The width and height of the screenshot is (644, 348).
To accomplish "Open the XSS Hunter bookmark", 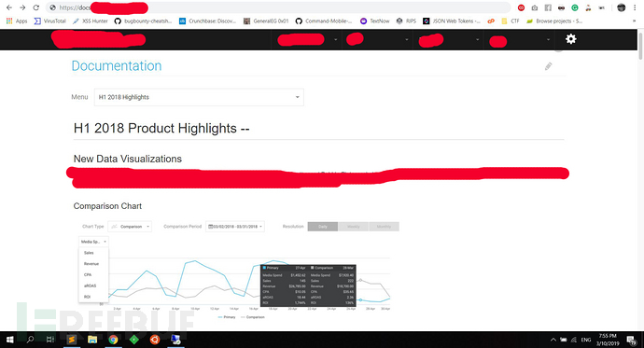I will coord(91,21).
